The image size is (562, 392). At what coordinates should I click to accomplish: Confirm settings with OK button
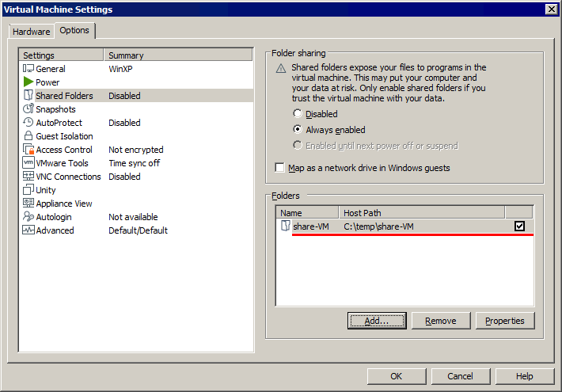[x=397, y=376]
